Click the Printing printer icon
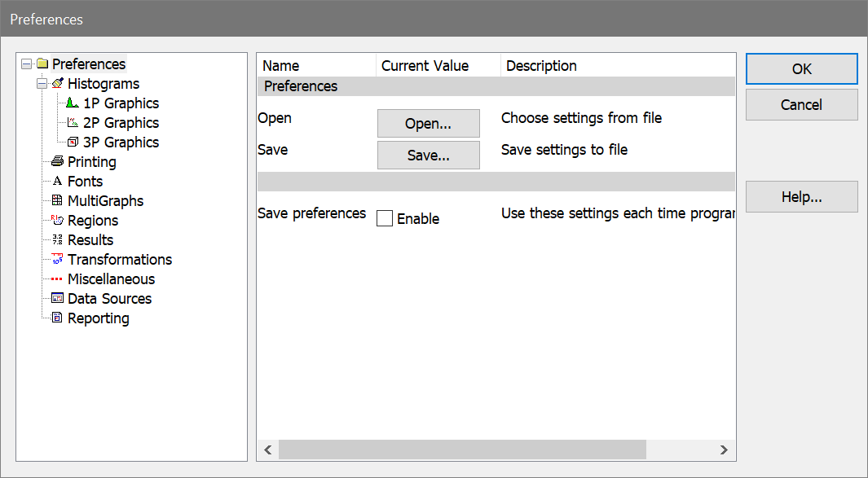This screenshot has height=478, width=868. [x=57, y=162]
